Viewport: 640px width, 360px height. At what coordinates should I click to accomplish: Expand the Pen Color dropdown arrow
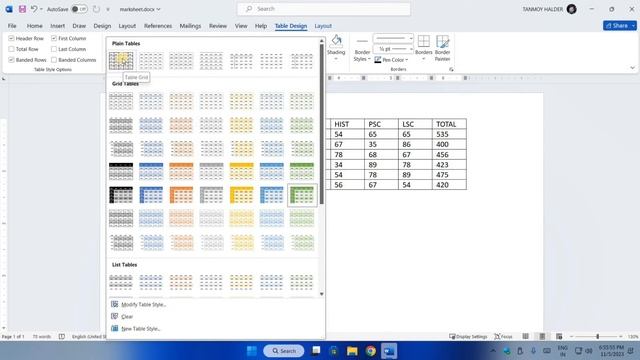click(x=407, y=60)
